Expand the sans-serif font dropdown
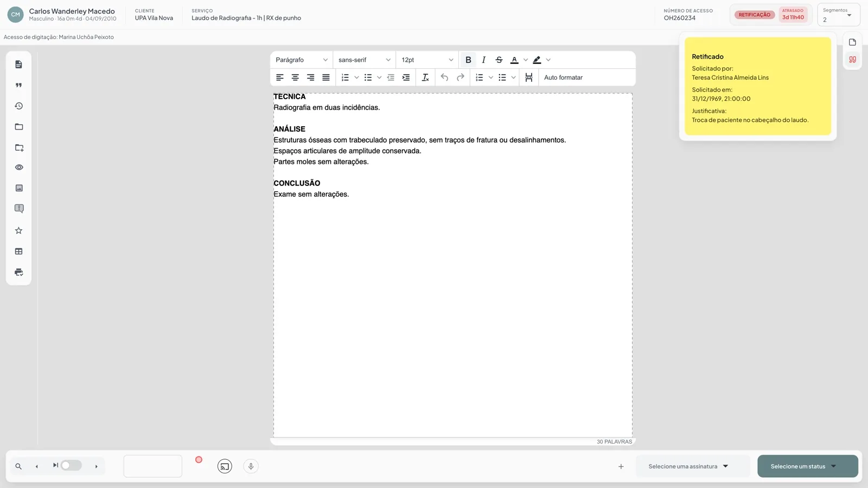Screen dimensions: 868x488 [364, 60]
